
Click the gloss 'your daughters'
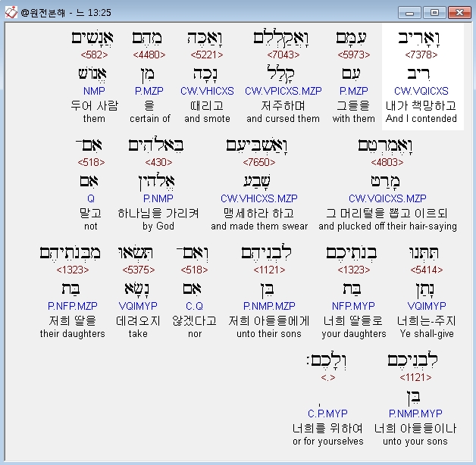point(354,333)
